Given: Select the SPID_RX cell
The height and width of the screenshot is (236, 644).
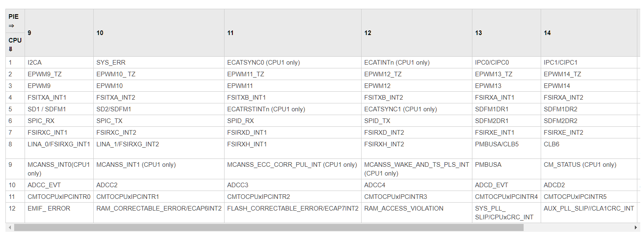Looking at the screenshot, I should [x=293, y=121].
